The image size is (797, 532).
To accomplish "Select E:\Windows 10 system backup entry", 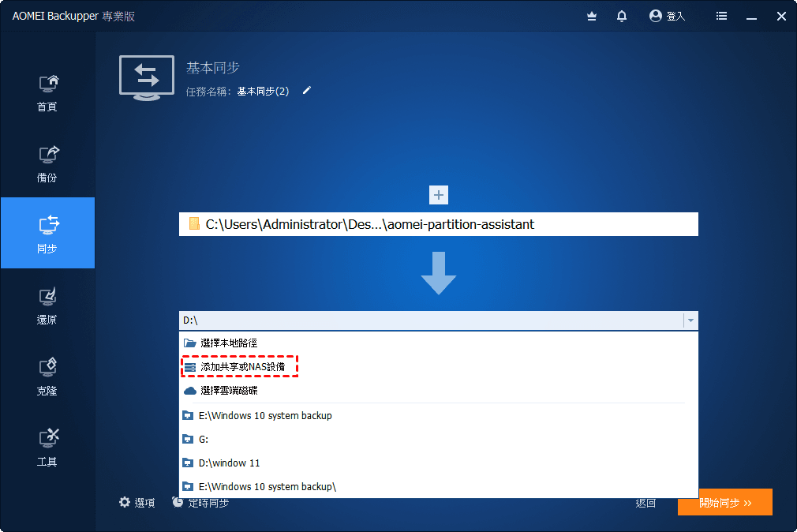I will [439, 415].
